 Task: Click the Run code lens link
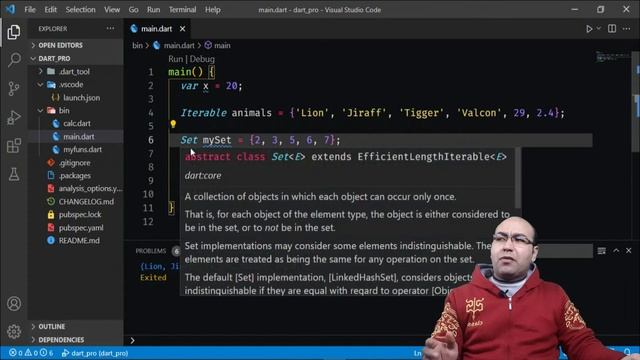pos(176,59)
